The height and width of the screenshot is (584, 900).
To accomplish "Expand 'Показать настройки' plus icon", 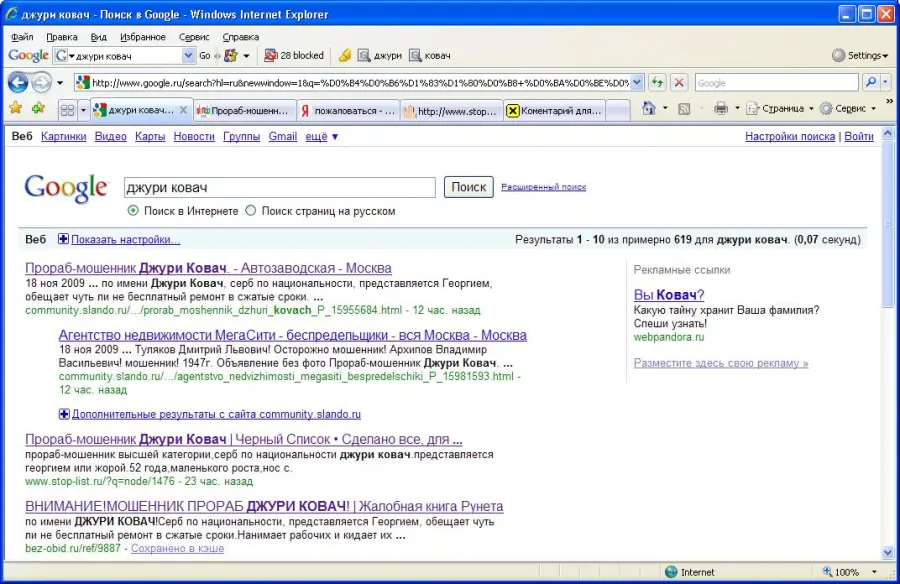I will (x=63, y=239).
